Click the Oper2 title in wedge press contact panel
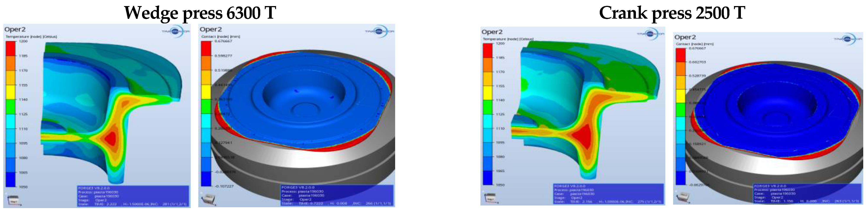The height and width of the screenshot is (212, 868). pyautogui.click(x=211, y=29)
